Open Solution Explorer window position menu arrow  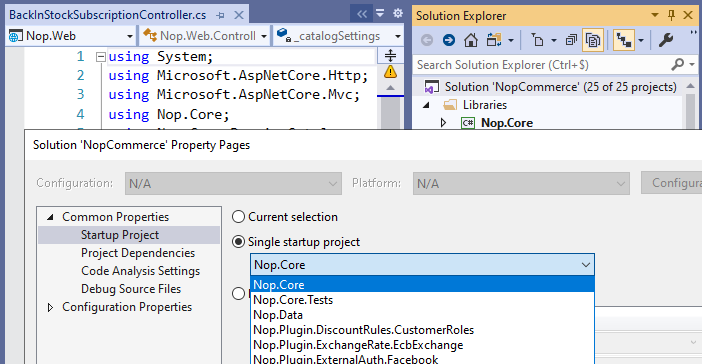click(x=655, y=15)
